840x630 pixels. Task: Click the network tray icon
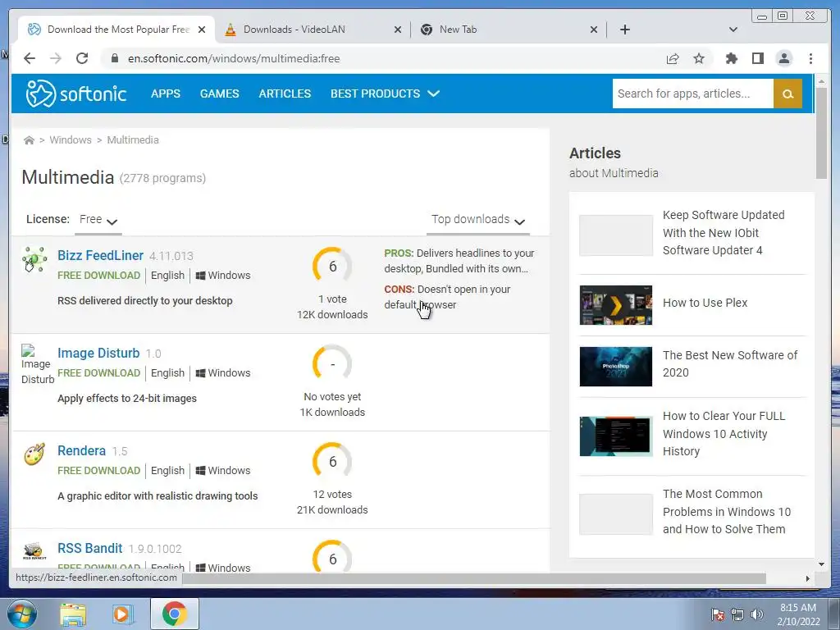tap(737, 614)
